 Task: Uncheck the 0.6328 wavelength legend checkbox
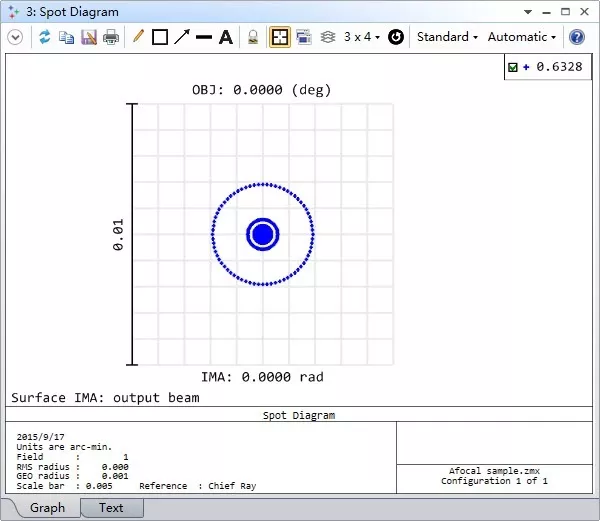(513, 68)
